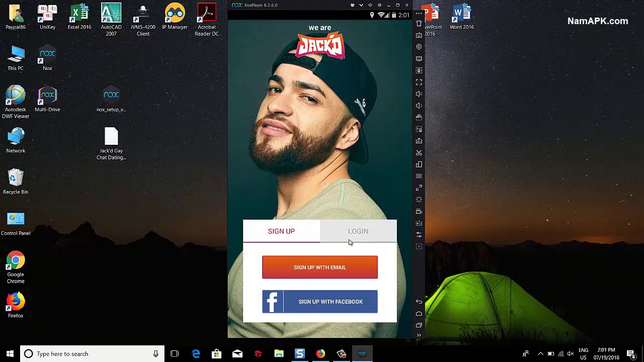The image size is (644, 362).
Task: Open Microsoft Edge from the taskbar
Action: 196,354
